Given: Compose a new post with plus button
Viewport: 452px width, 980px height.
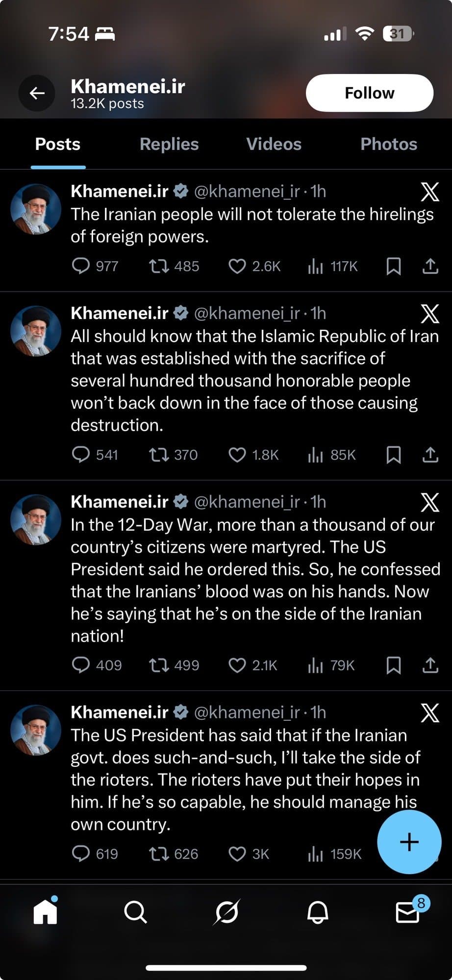Looking at the screenshot, I should [409, 842].
